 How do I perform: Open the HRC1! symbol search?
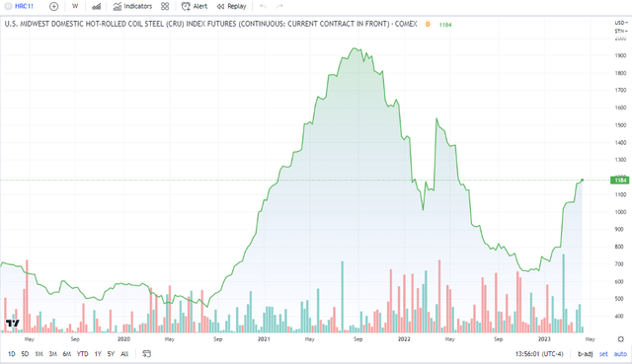(24, 7)
